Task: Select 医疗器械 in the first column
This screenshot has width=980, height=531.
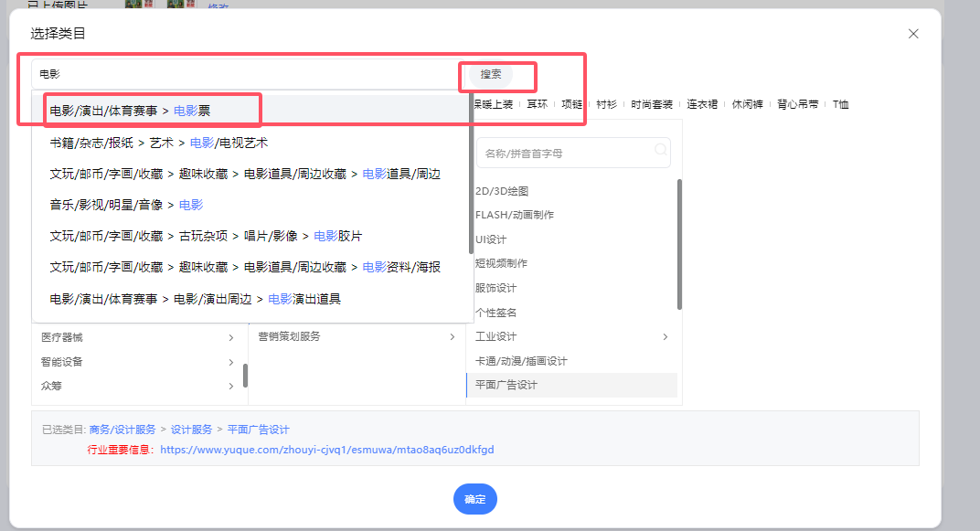Action: 137,337
